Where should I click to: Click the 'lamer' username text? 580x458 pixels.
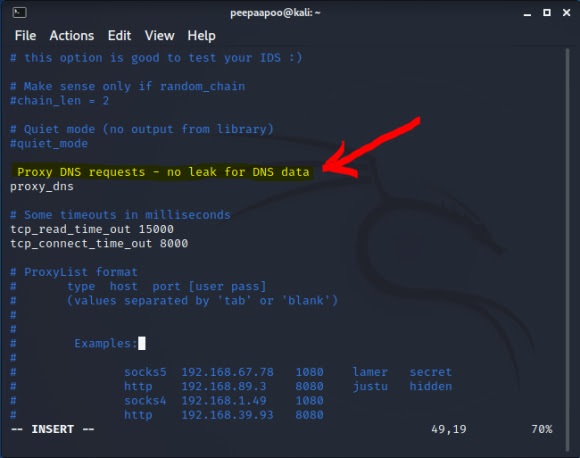tap(370, 372)
